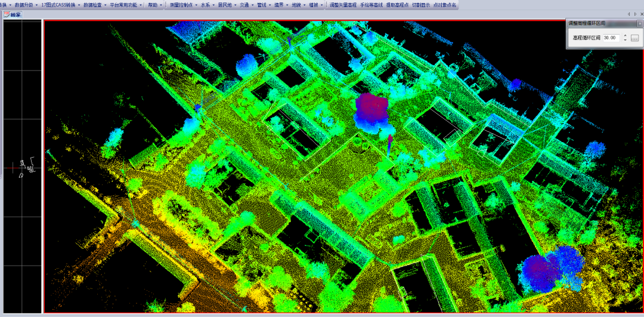This screenshot has height=317, width=644.
Task: Click the 点对象点名 button
Action: coord(445,5)
